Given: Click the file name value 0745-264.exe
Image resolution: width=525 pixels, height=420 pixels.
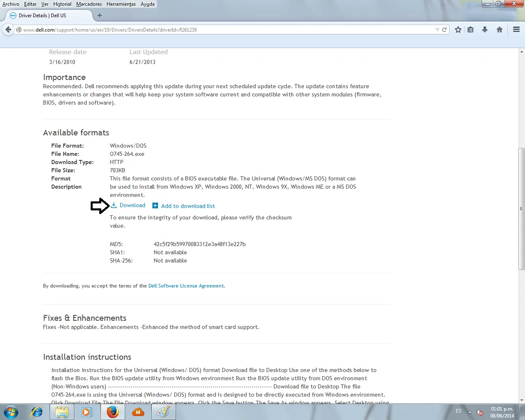Looking at the screenshot, I should [x=127, y=154].
